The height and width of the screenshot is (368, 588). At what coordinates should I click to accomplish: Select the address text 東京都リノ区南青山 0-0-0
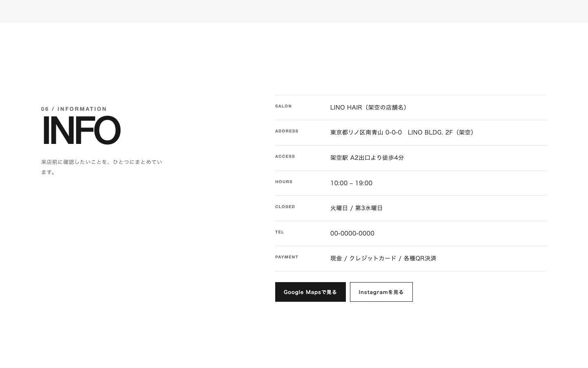click(x=366, y=132)
